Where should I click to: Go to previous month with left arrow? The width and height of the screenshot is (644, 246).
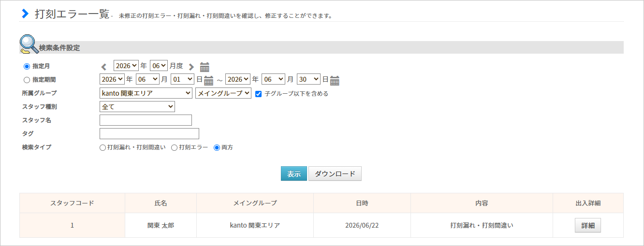(103, 67)
